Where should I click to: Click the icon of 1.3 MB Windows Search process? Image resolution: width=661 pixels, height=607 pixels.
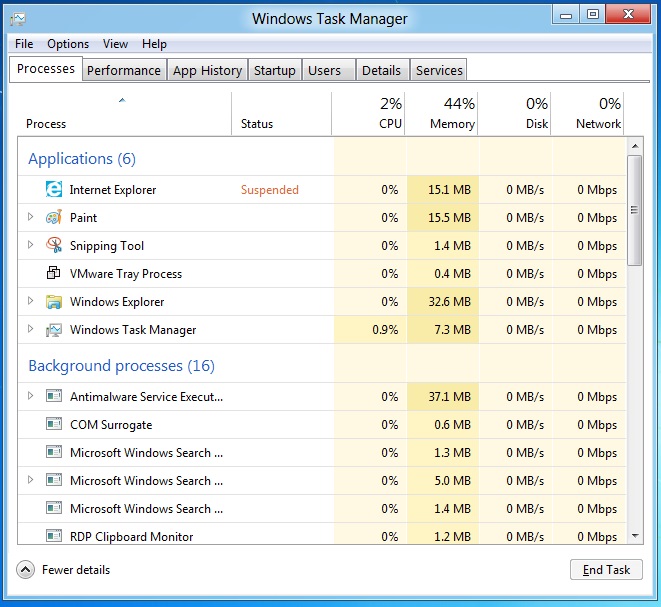[x=54, y=452]
